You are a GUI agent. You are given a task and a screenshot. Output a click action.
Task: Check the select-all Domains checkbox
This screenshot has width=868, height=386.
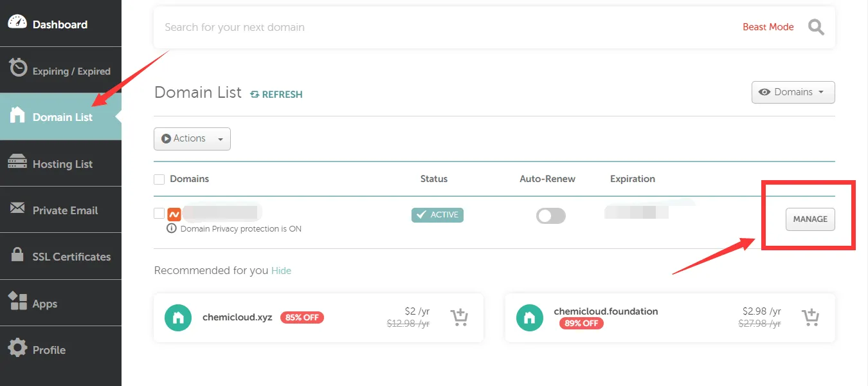pos(159,179)
